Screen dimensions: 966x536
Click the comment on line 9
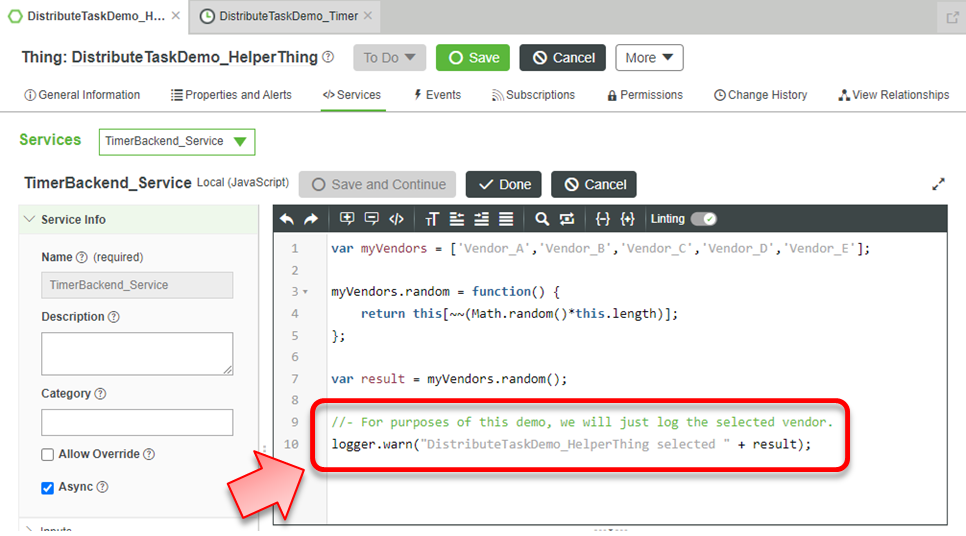point(582,422)
